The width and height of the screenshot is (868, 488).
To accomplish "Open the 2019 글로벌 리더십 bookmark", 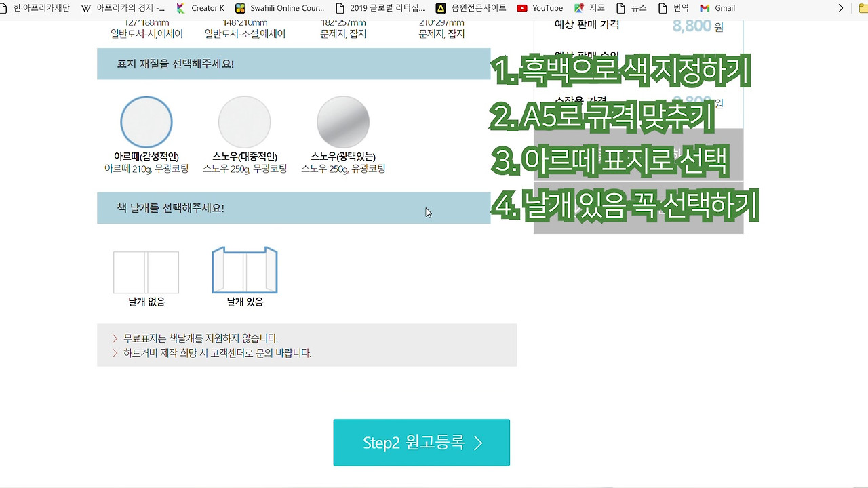I will point(380,8).
